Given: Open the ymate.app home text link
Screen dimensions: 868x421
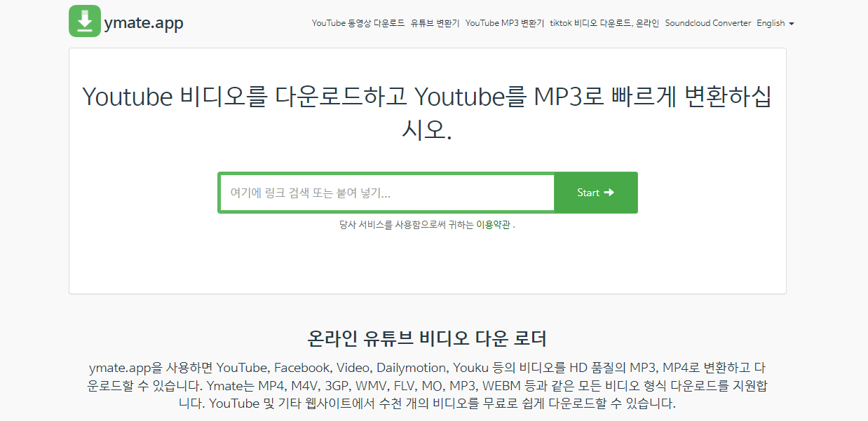Looking at the screenshot, I should (144, 23).
